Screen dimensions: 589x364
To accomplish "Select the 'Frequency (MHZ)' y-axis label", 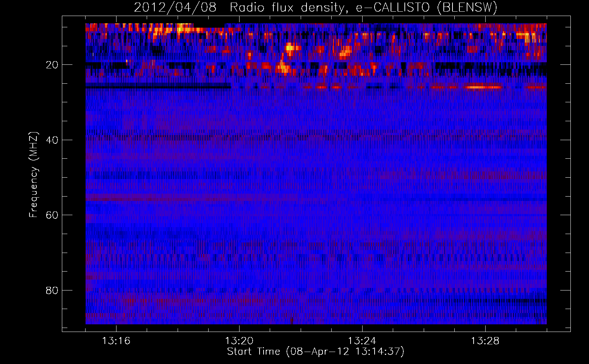I will pyautogui.click(x=33, y=175).
